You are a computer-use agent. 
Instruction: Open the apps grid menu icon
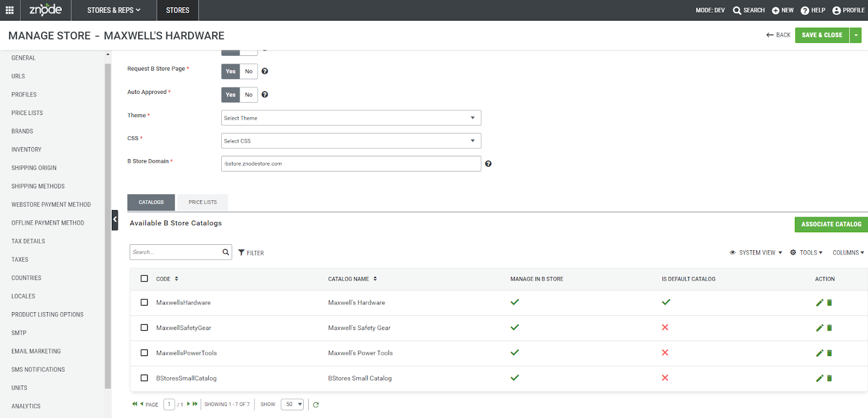coord(10,10)
